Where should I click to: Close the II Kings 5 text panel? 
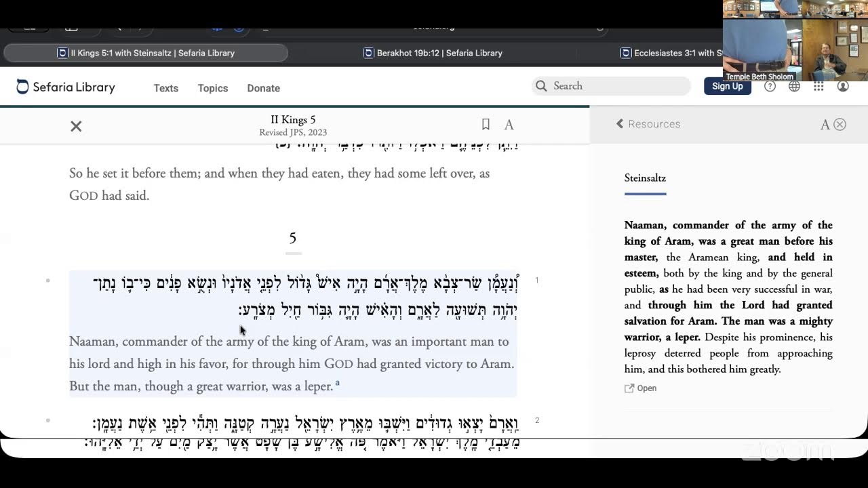point(76,126)
